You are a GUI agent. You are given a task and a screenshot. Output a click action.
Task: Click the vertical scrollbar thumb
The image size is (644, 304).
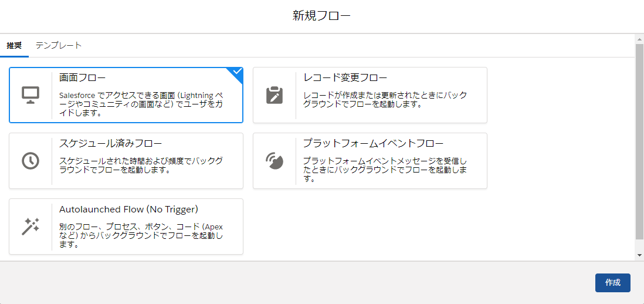click(x=639, y=141)
